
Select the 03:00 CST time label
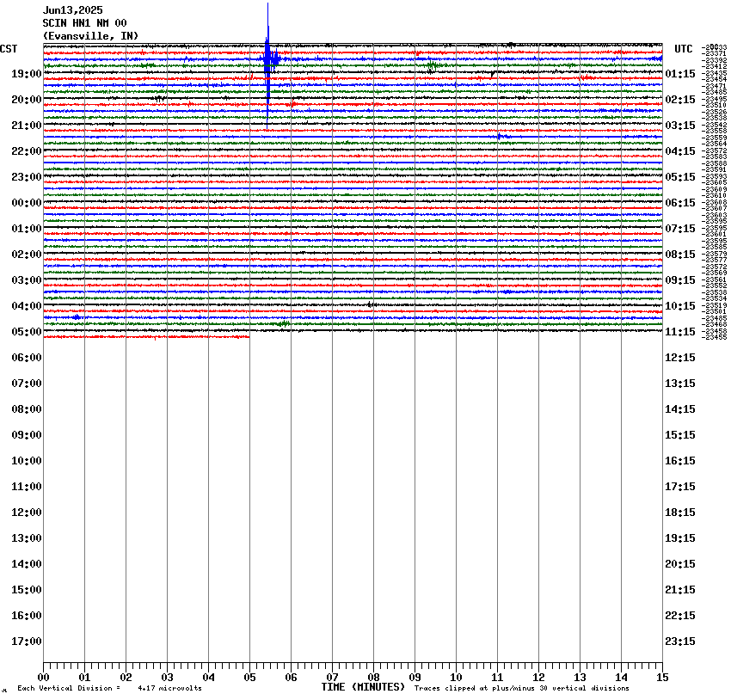pyautogui.click(x=27, y=280)
